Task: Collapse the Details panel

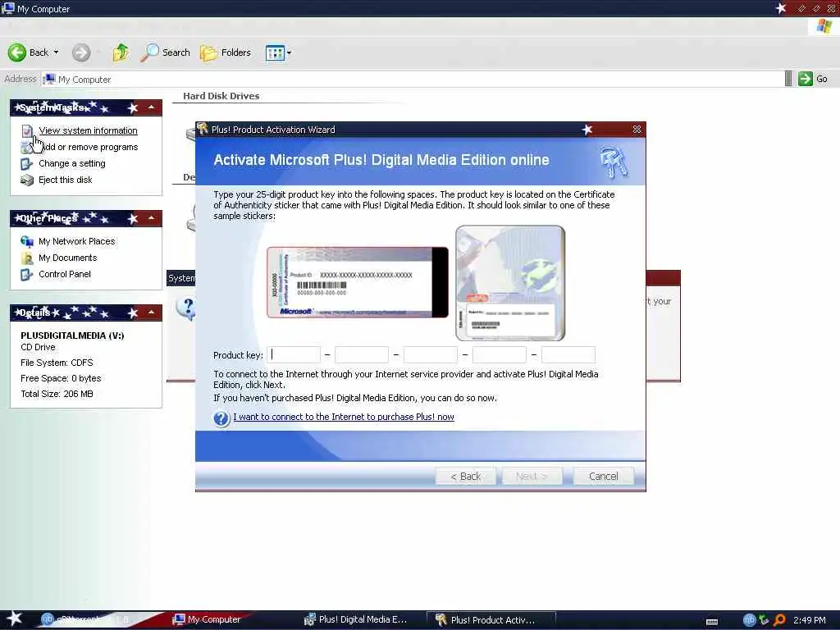Action: tap(151, 313)
